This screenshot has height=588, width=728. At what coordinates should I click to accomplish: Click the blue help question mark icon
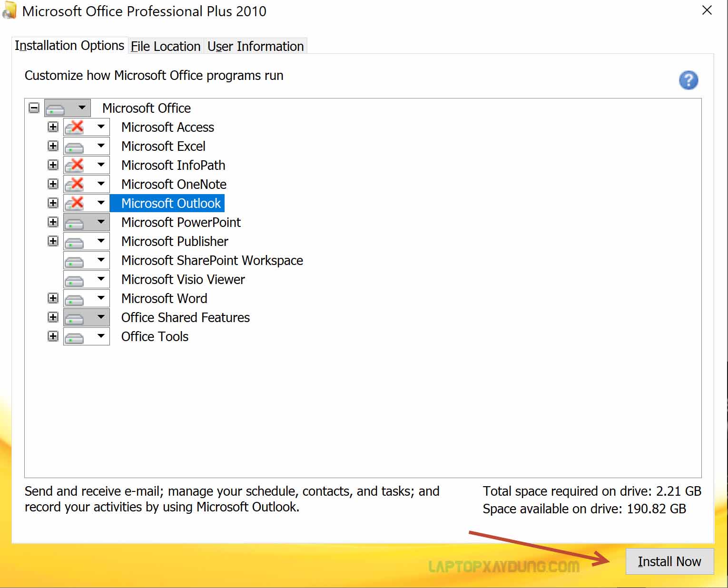688,80
